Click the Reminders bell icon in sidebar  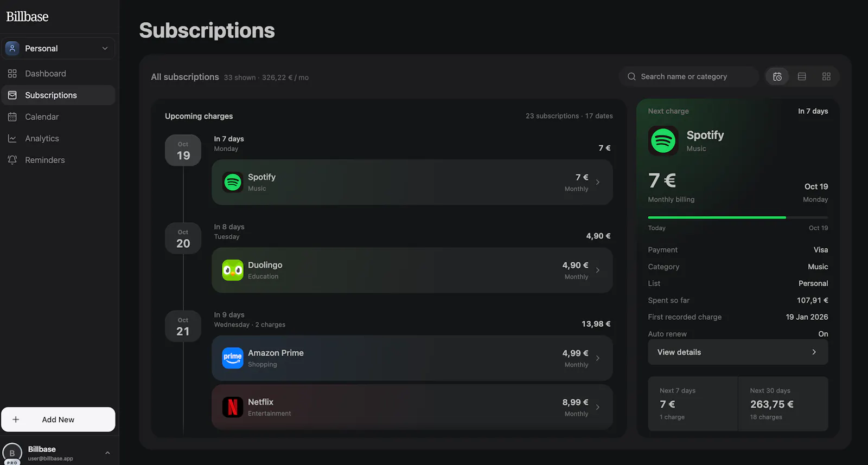pos(12,160)
